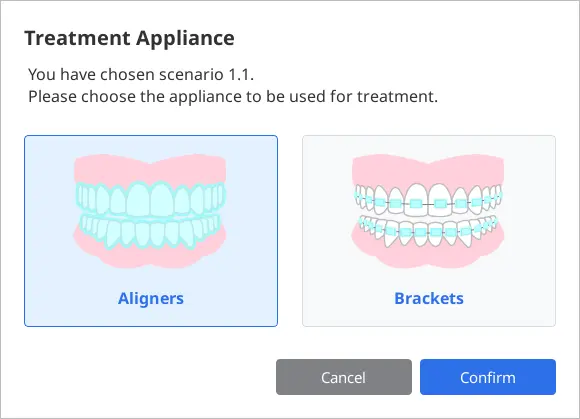The image size is (580, 419).
Task: Cancel the Treatment Appliance dialog
Action: (x=344, y=377)
